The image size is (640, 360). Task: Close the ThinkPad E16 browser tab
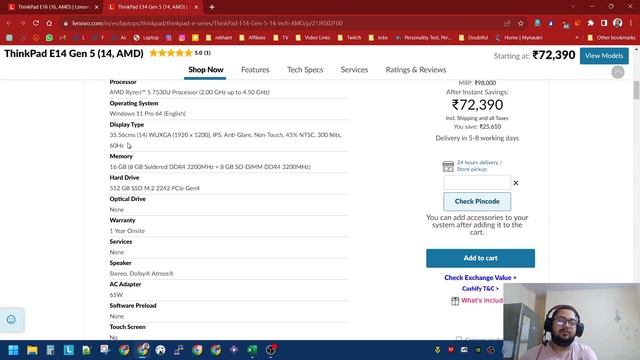(x=97, y=7)
